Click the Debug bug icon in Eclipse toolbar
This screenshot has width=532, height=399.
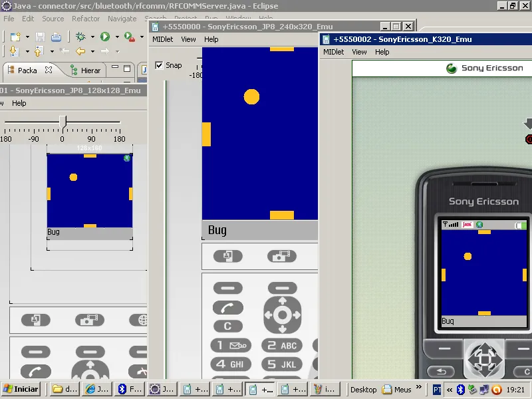pos(80,37)
